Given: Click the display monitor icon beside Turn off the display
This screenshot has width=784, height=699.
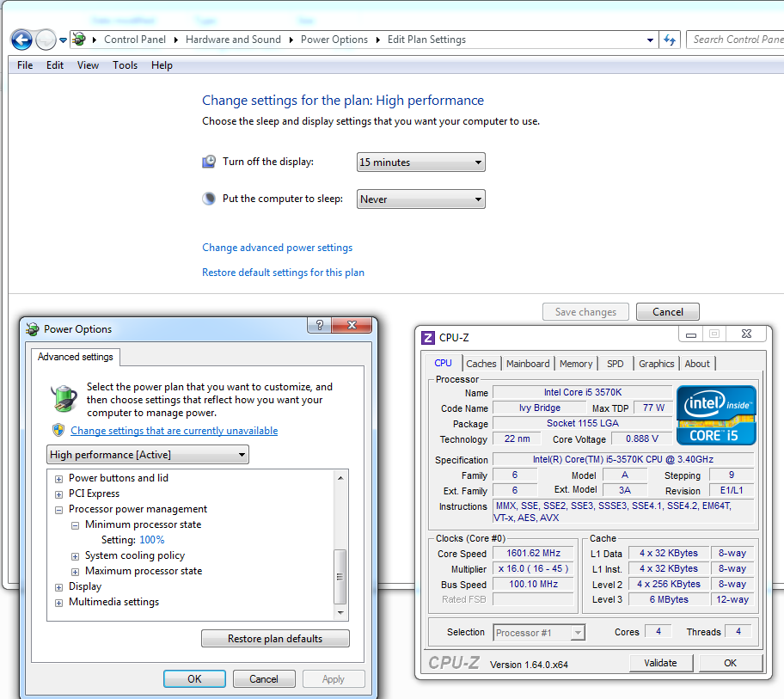Looking at the screenshot, I should pyautogui.click(x=209, y=162).
